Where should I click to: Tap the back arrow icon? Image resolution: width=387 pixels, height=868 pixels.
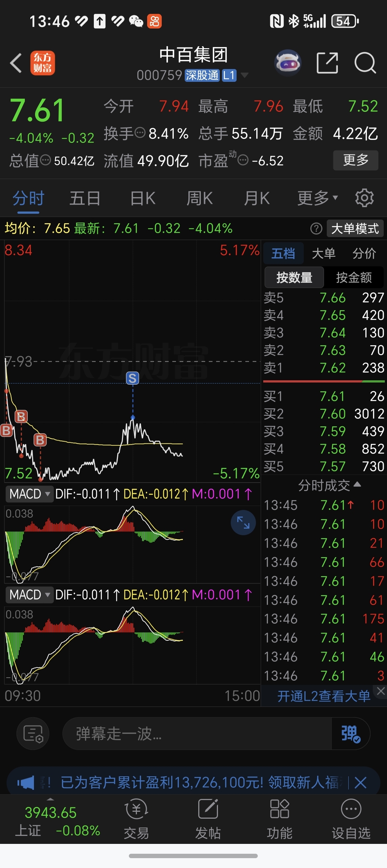point(16,63)
